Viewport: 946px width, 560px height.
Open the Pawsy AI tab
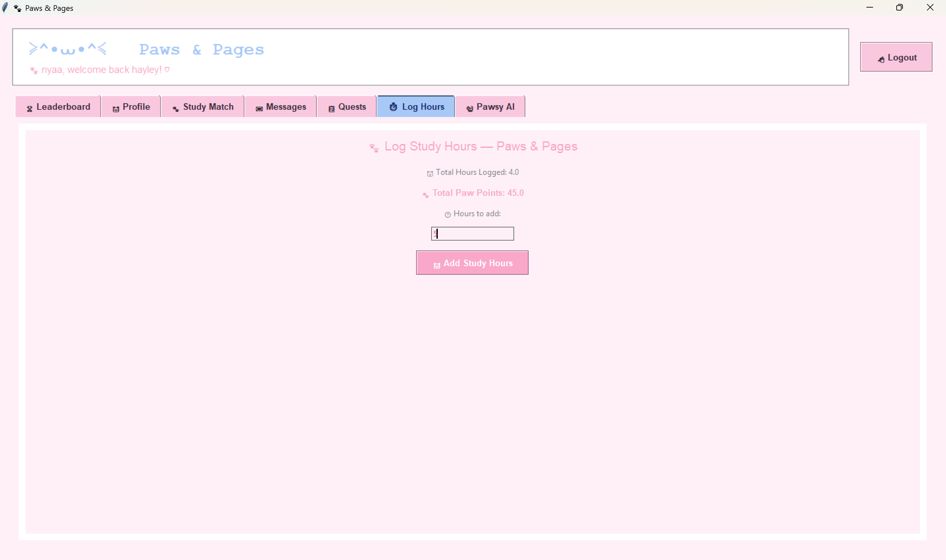click(x=490, y=107)
